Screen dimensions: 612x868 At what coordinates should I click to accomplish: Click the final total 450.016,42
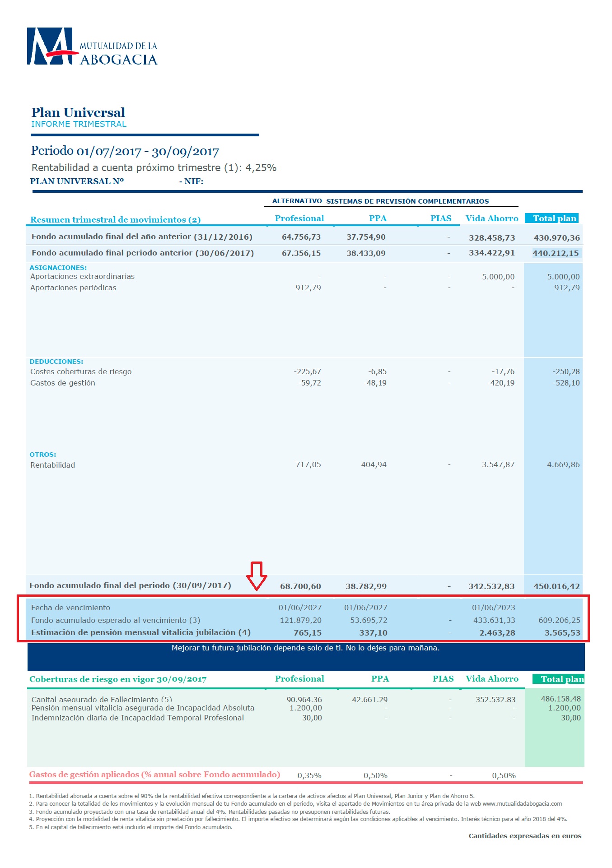pyautogui.click(x=556, y=586)
